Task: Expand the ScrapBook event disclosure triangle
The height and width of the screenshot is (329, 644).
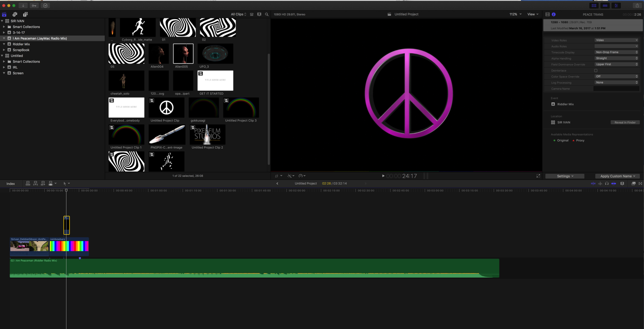Action: [x=4, y=50]
